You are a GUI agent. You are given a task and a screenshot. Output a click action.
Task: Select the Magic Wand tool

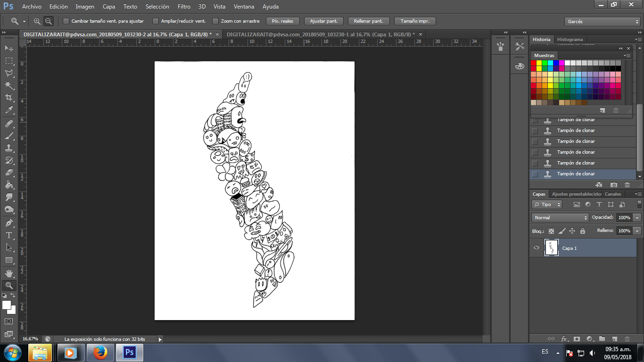pos(9,85)
